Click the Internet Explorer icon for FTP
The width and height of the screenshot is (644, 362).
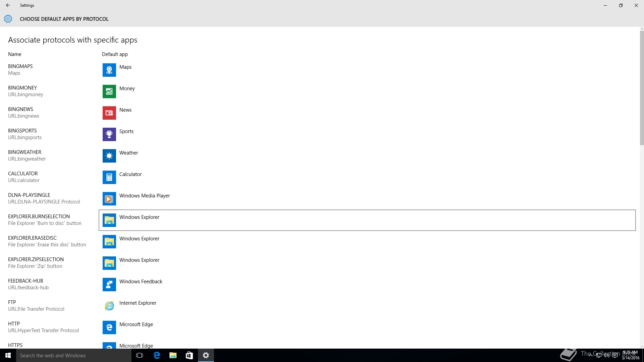tap(109, 306)
